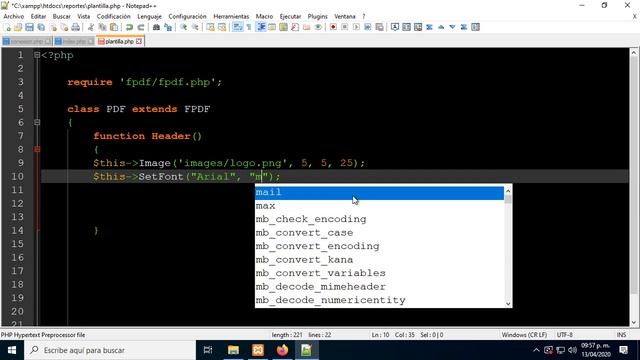Viewport: 640px width, 360px height.
Task: Choose mb_convert_case from autocomplete list
Action: click(380, 233)
